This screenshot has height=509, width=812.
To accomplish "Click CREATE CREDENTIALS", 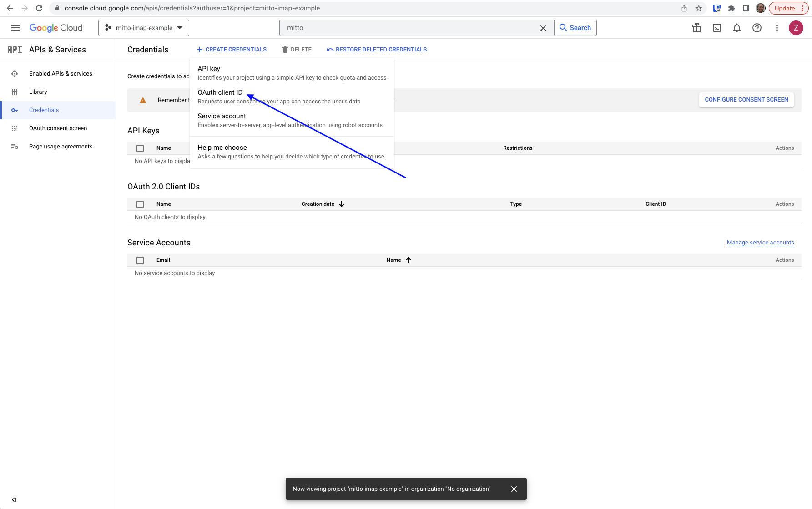I will click(232, 50).
